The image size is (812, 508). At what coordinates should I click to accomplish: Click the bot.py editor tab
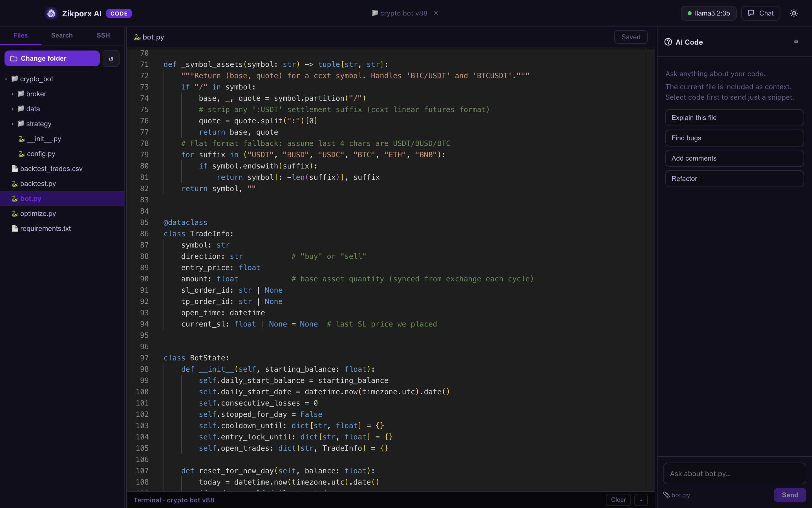pyautogui.click(x=149, y=37)
